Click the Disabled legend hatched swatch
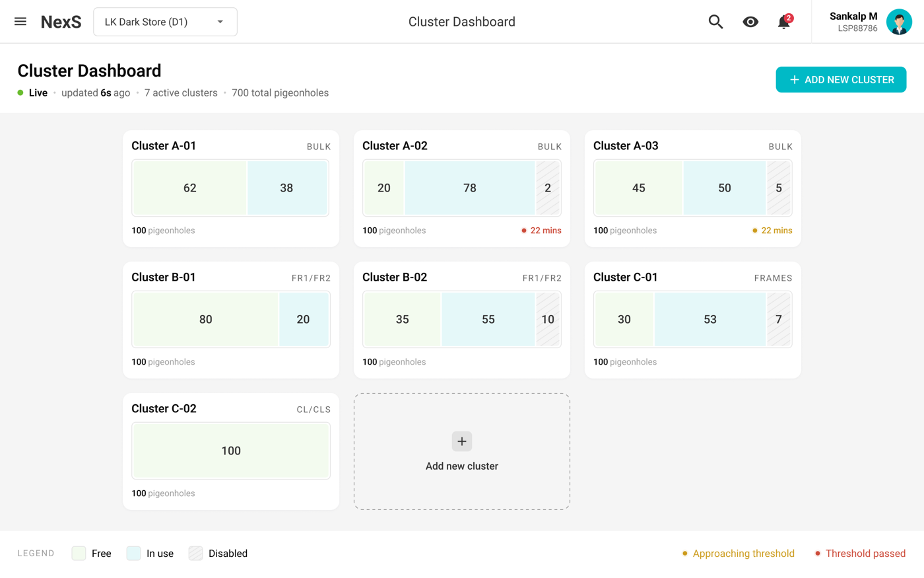Image resolution: width=924 pixels, height=578 pixels. (195, 554)
